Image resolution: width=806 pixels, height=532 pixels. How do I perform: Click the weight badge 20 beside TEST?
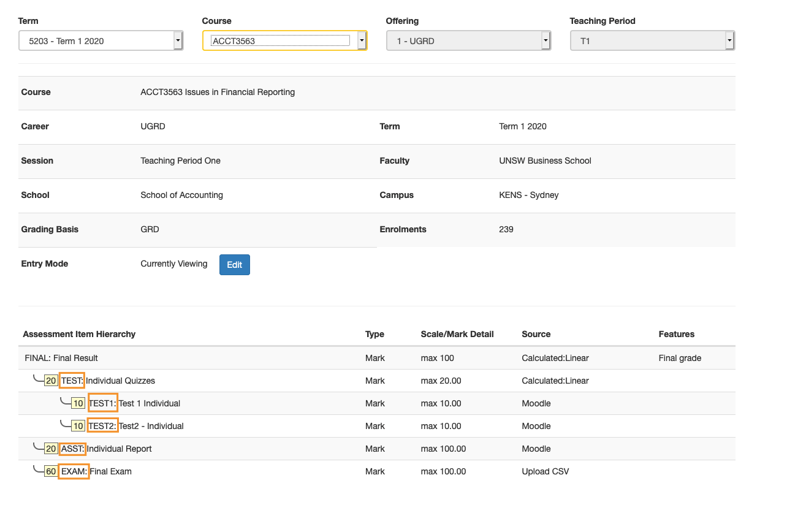coord(51,381)
